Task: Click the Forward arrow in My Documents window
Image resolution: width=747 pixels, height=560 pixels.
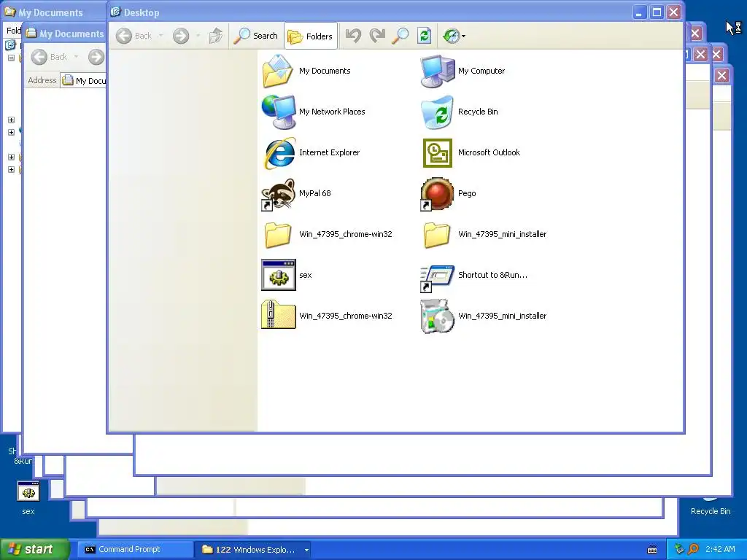Action: 96,57
